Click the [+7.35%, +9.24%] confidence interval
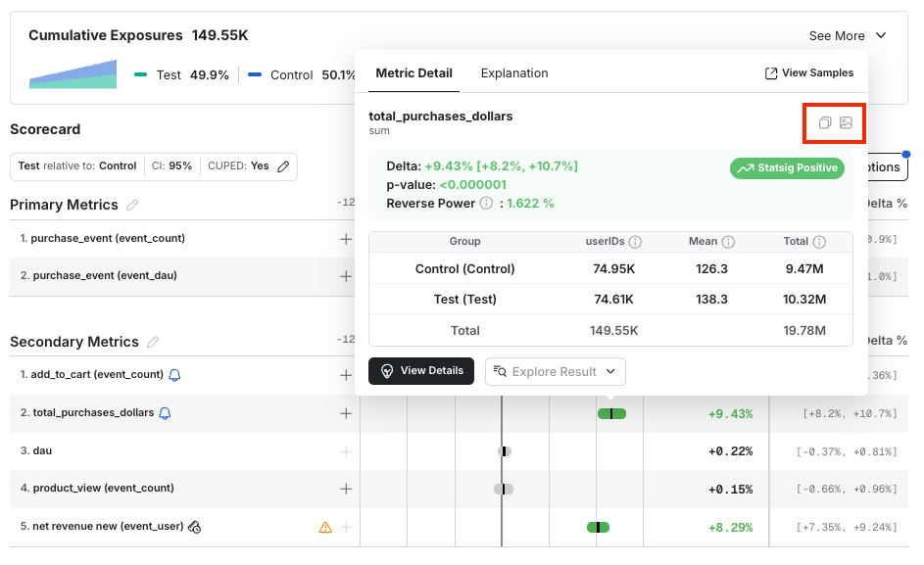Image resolution: width=924 pixels, height=565 pixels. (847, 527)
